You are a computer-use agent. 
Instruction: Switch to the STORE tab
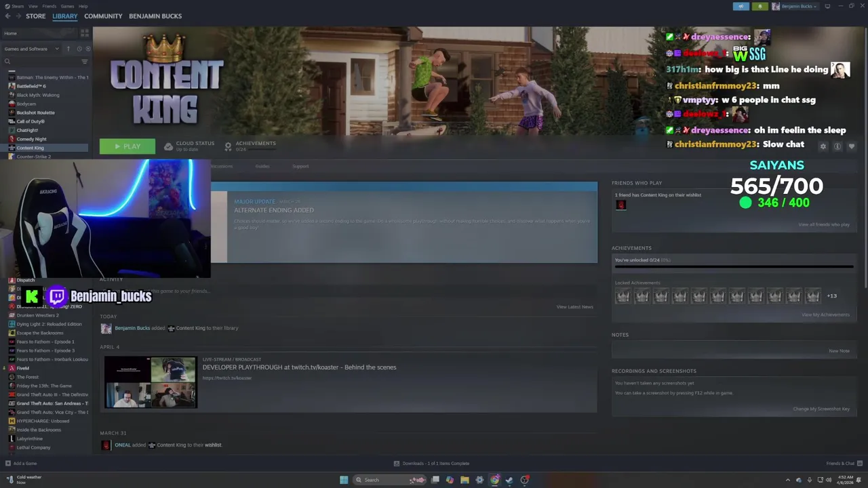(x=35, y=16)
